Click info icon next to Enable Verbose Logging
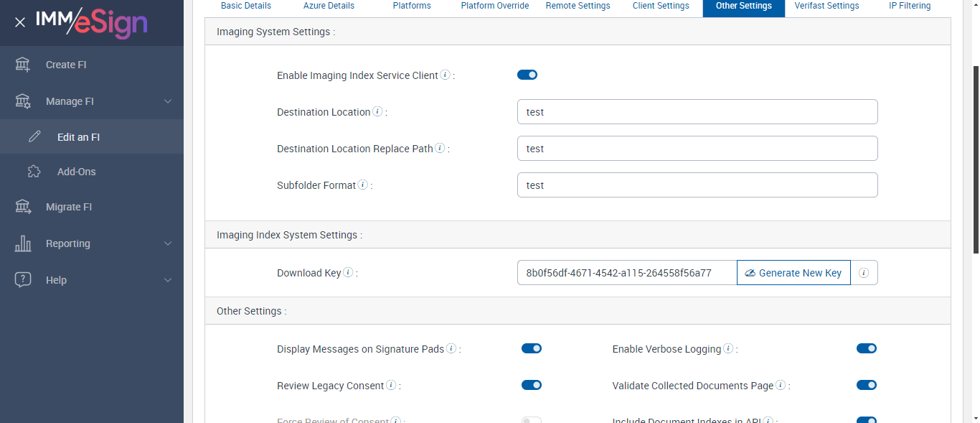980x423 pixels. tap(728, 349)
